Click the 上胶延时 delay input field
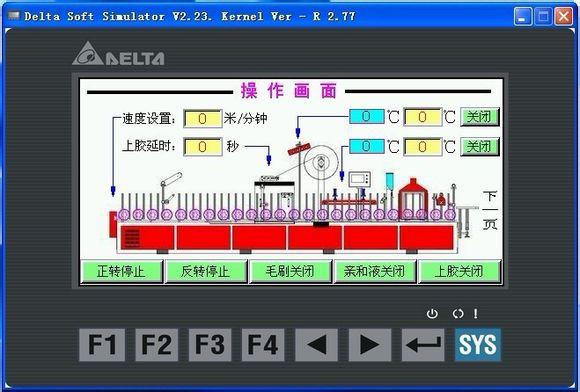The width and height of the screenshot is (580, 392). pyautogui.click(x=203, y=147)
